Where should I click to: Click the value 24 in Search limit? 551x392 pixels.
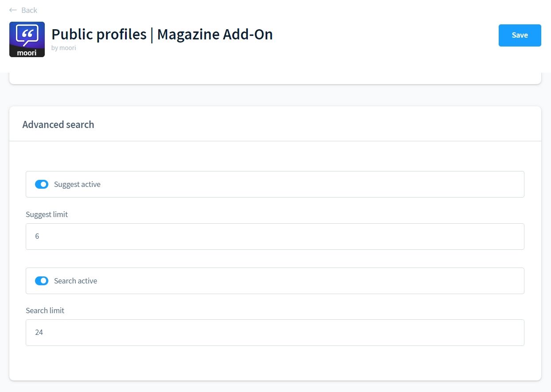point(39,333)
